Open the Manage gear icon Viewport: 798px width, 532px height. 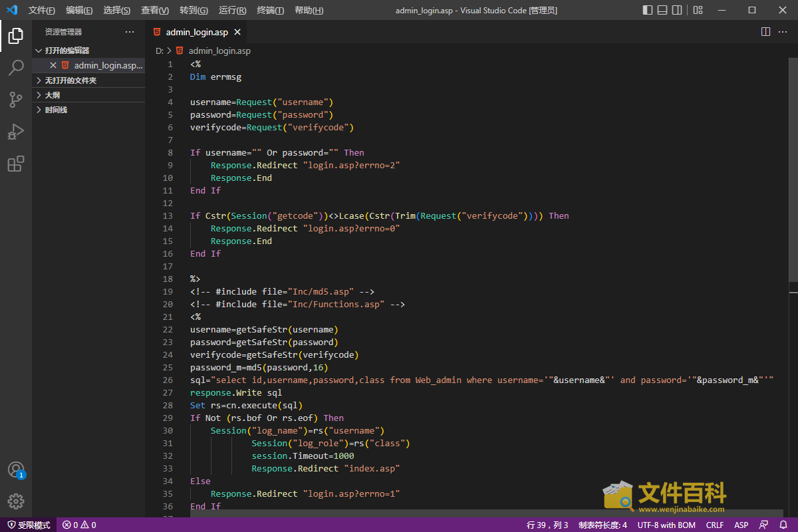coord(16,501)
